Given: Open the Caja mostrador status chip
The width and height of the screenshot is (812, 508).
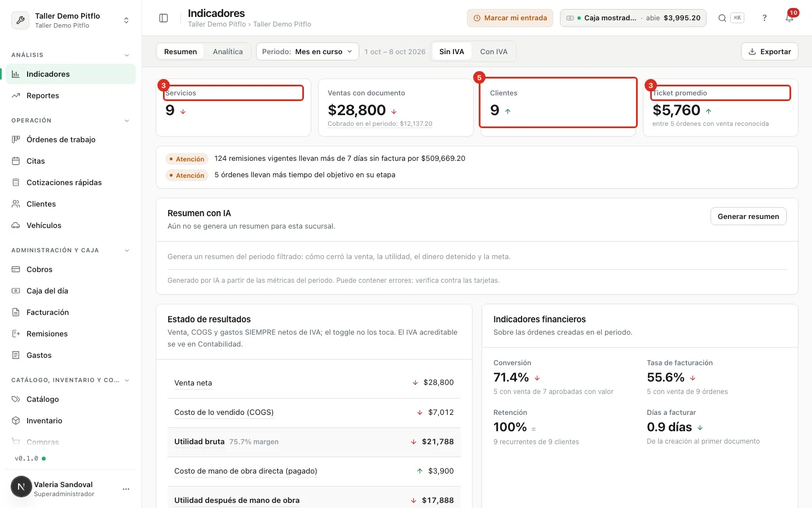Looking at the screenshot, I should pyautogui.click(x=633, y=18).
